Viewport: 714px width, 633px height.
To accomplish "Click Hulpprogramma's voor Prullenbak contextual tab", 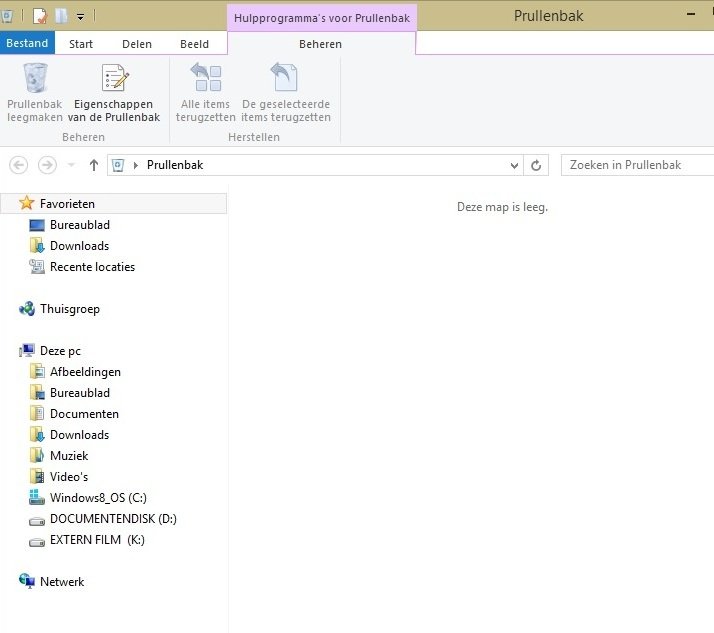I will pos(322,18).
